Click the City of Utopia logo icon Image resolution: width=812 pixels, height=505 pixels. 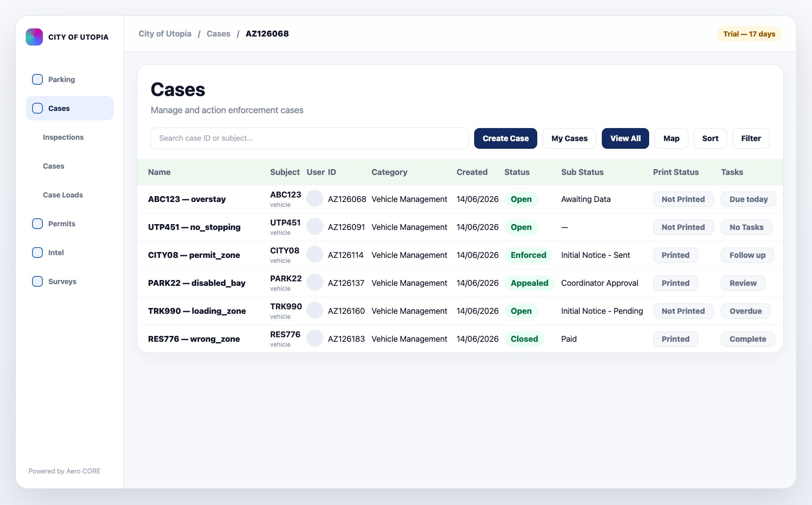(34, 37)
